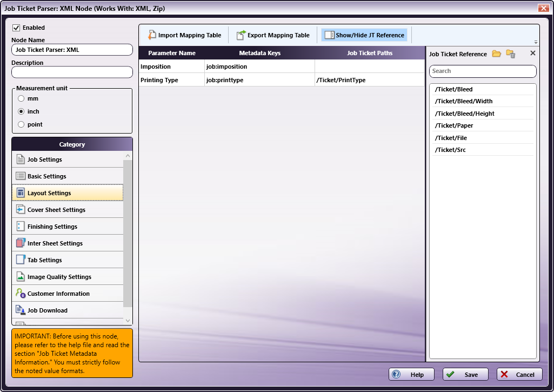Click the Job Ticket Reference Search field
Screen dimensions: 554x392
coord(483,71)
